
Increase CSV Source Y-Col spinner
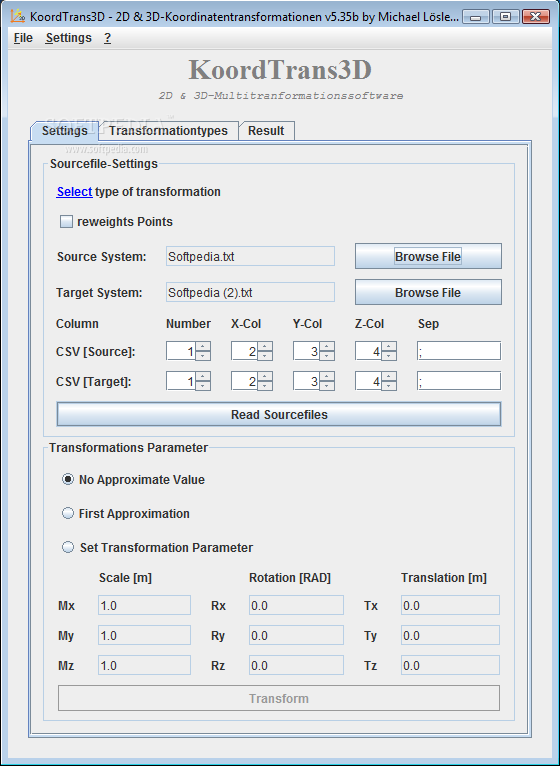coord(327,346)
